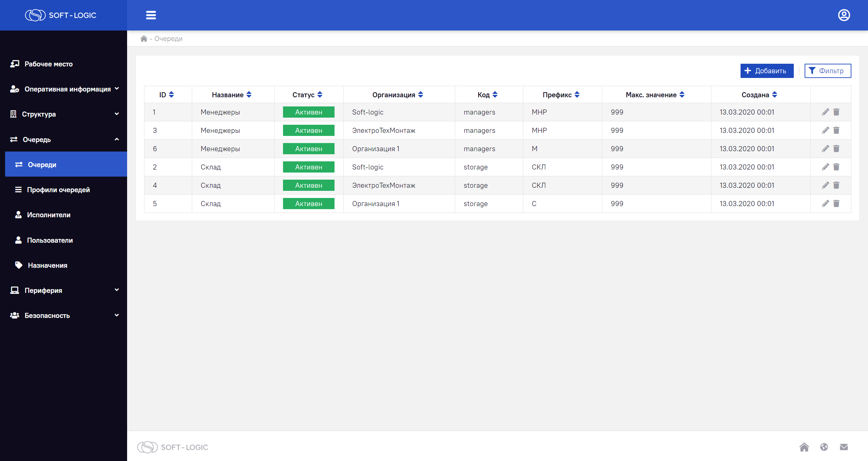Sort table by ID column
Image resolution: width=868 pixels, height=461 pixels.
coord(171,95)
